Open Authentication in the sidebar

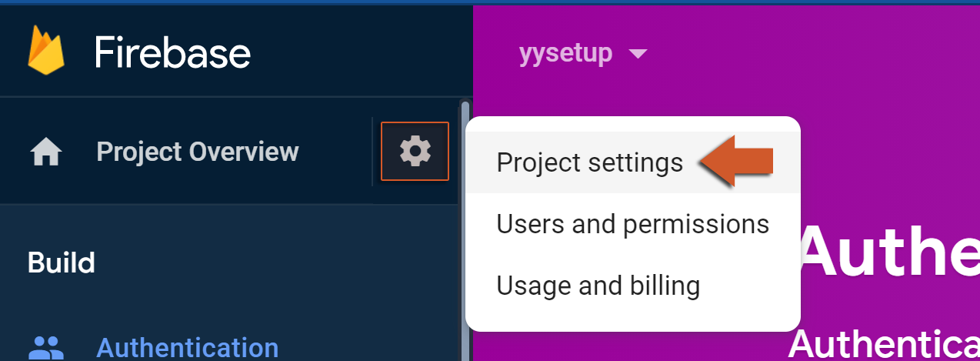point(187,348)
